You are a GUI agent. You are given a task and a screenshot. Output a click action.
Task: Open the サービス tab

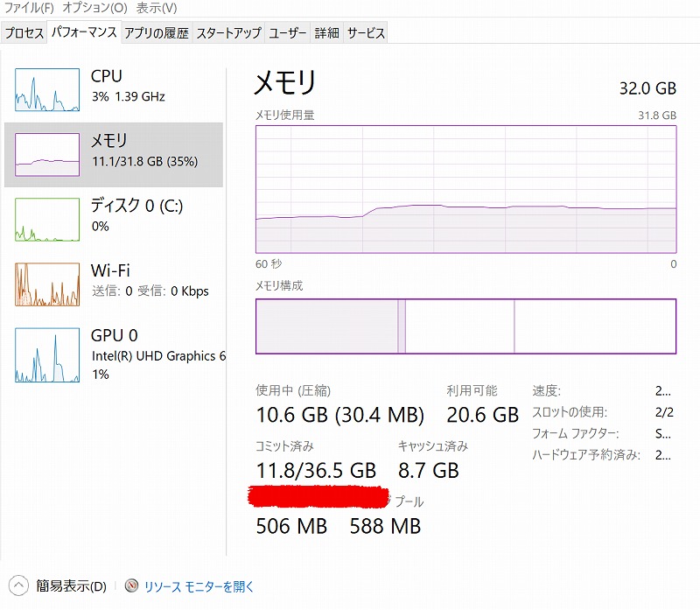tap(365, 33)
